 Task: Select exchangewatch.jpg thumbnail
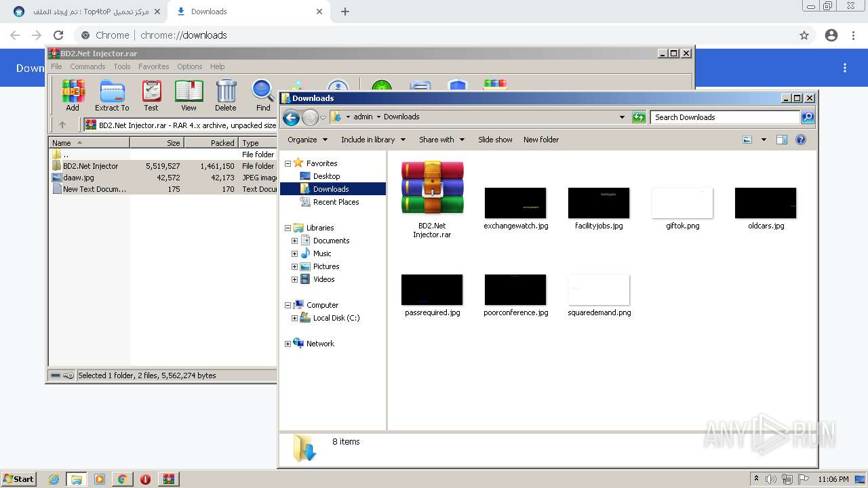(x=515, y=209)
